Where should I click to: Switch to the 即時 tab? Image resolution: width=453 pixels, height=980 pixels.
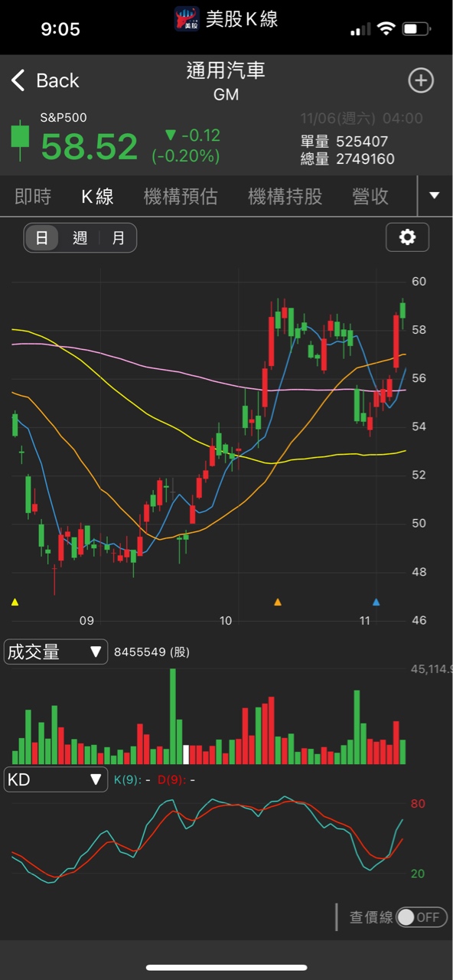(x=33, y=197)
